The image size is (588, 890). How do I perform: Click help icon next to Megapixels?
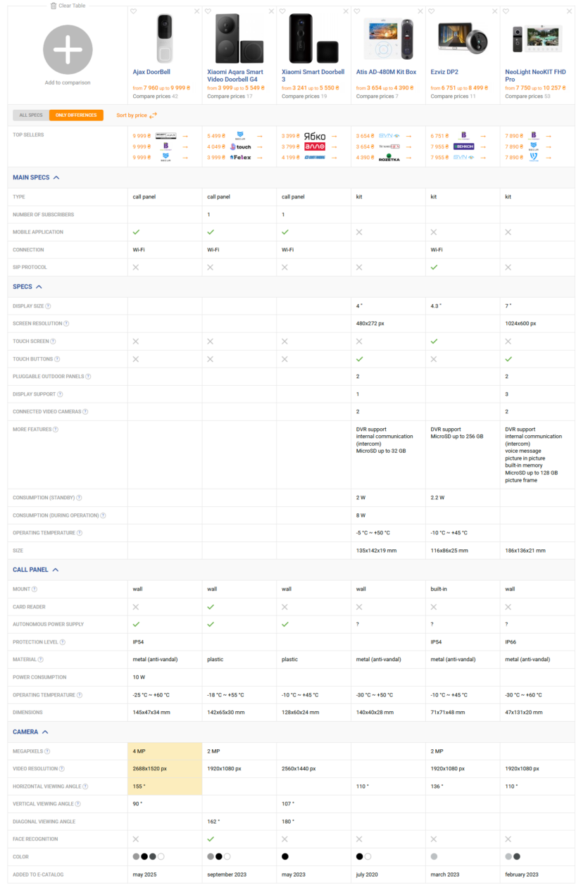tap(48, 751)
